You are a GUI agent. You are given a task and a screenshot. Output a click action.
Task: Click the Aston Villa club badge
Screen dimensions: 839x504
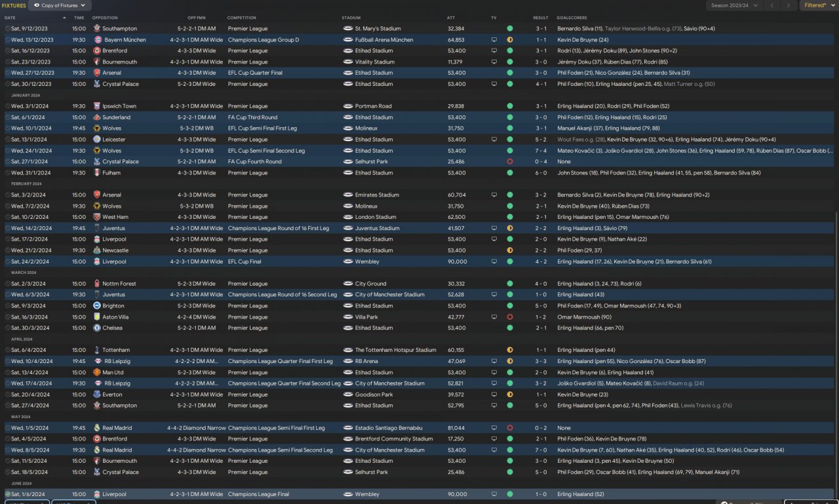point(97,317)
